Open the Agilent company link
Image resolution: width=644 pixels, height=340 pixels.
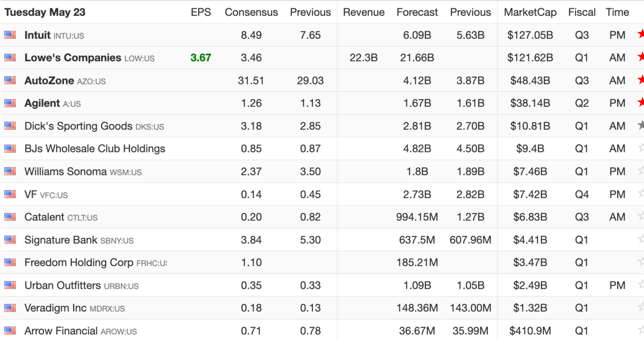42,103
